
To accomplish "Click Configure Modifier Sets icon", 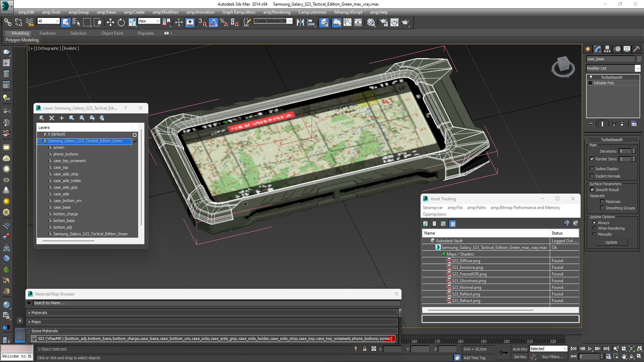I will tap(634, 124).
